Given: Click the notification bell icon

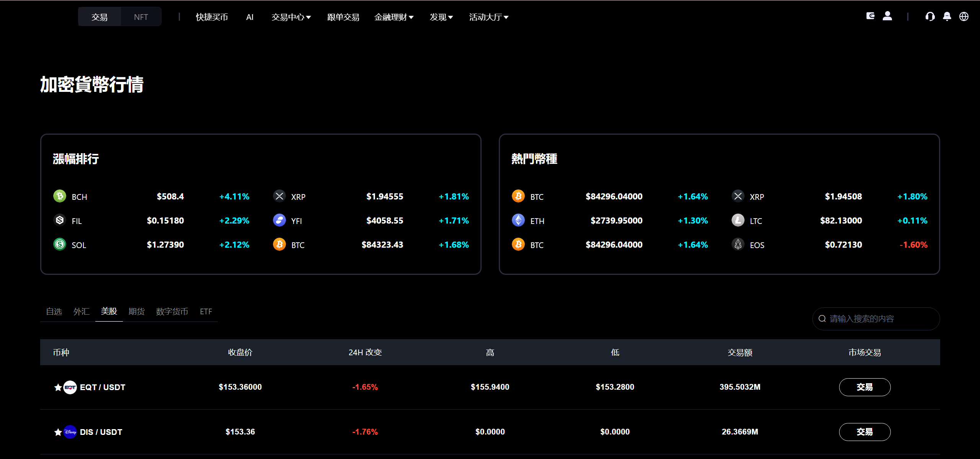Looking at the screenshot, I should (x=947, y=16).
